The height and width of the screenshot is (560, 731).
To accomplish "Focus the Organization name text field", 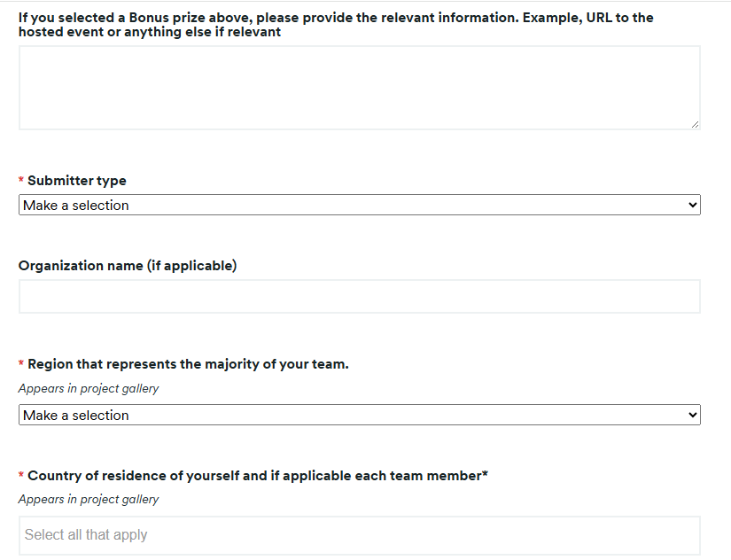I will point(360,297).
